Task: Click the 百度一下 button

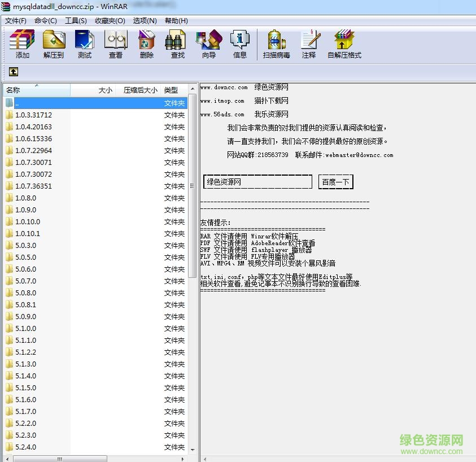Action: (x=335, y=181)
